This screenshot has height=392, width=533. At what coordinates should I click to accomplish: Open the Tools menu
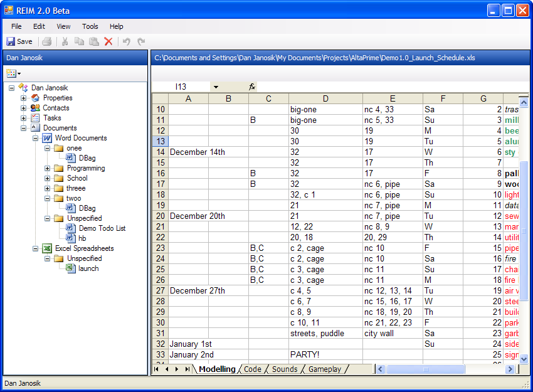pyautogui.click(x=90, y=26)
